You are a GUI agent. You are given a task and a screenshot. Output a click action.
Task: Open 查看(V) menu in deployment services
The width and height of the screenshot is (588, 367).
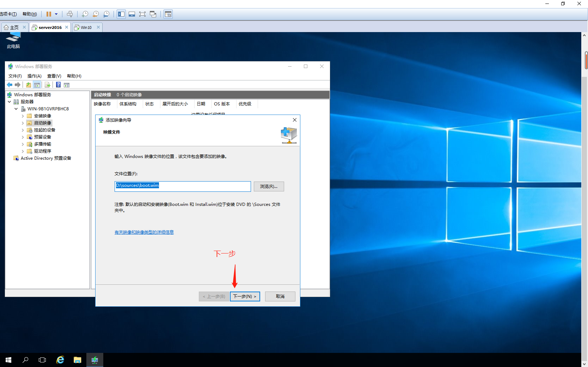pyautogui.click(x=54, y=76)
